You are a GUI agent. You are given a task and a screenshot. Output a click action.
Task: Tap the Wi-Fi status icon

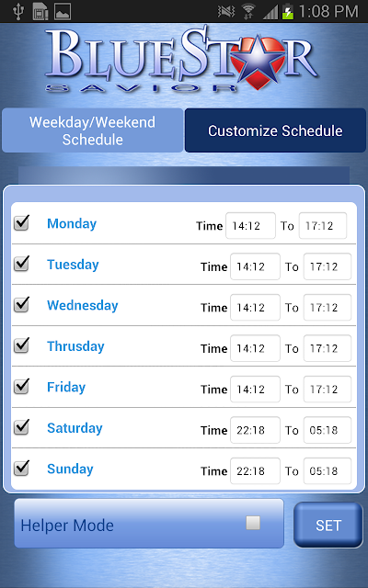(247, 12)
